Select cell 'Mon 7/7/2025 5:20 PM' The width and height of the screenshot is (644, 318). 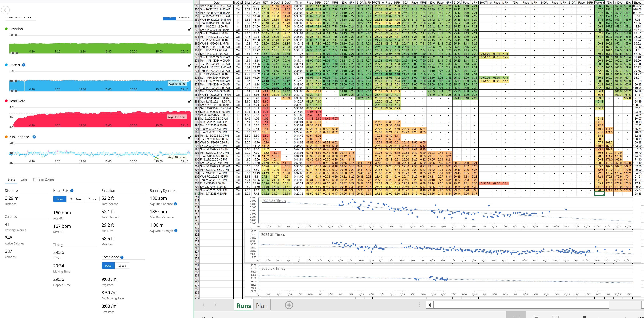pyautogui.click(x=216, y=193)
